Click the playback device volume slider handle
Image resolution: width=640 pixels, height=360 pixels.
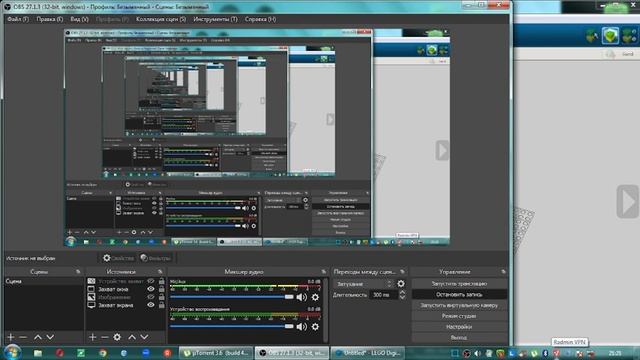click(x=289, y=326)
